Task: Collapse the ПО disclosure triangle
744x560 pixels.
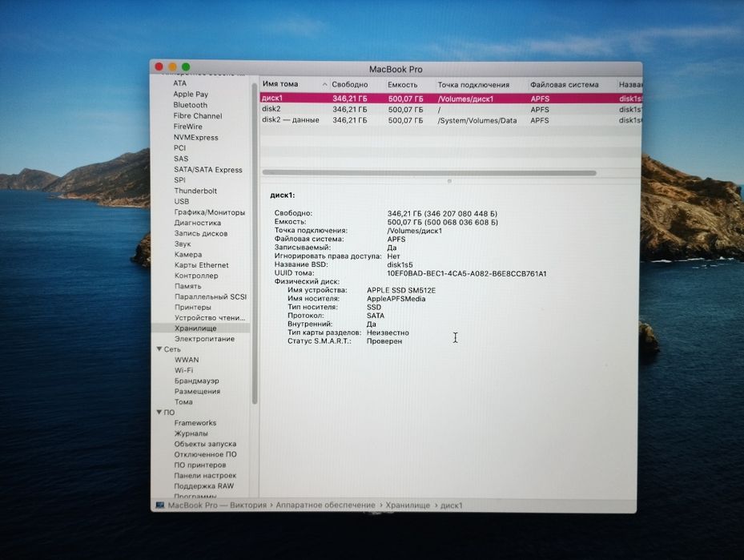Action: (x=159, y=412)
